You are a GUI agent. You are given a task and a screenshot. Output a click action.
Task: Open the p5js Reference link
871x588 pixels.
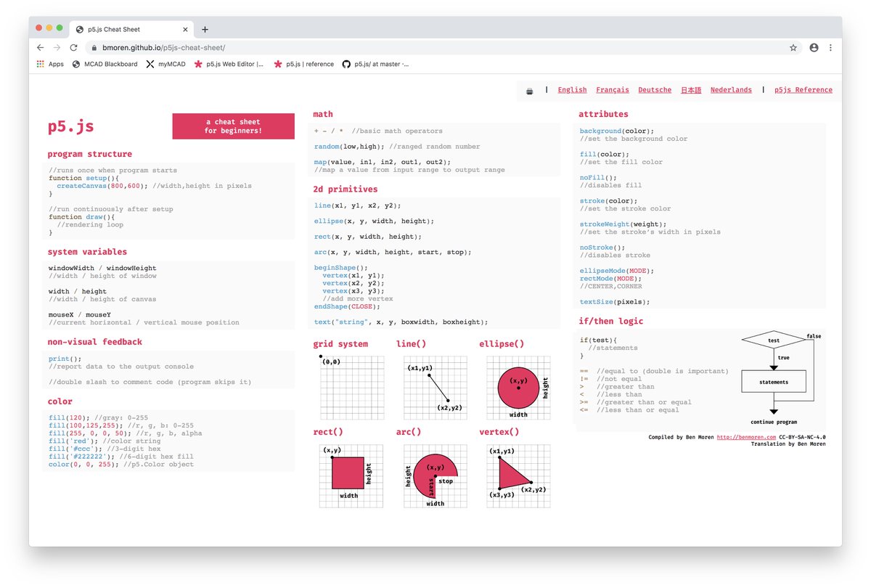803,90
